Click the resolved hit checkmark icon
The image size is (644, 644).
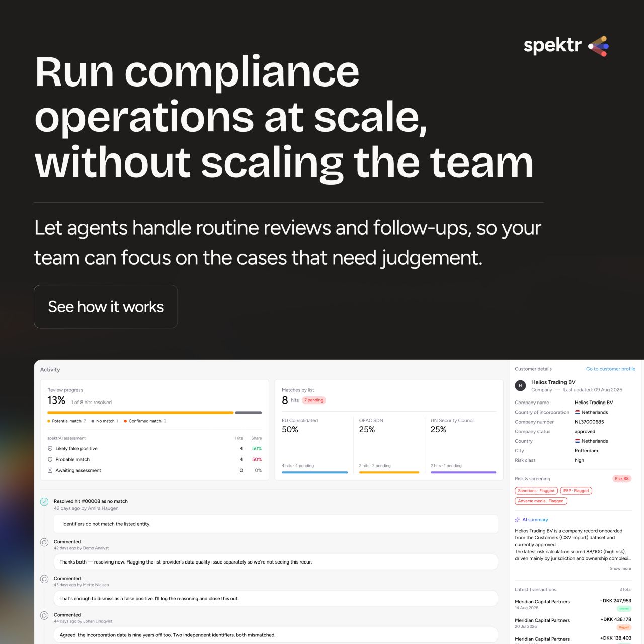click(x=44, y=502)
